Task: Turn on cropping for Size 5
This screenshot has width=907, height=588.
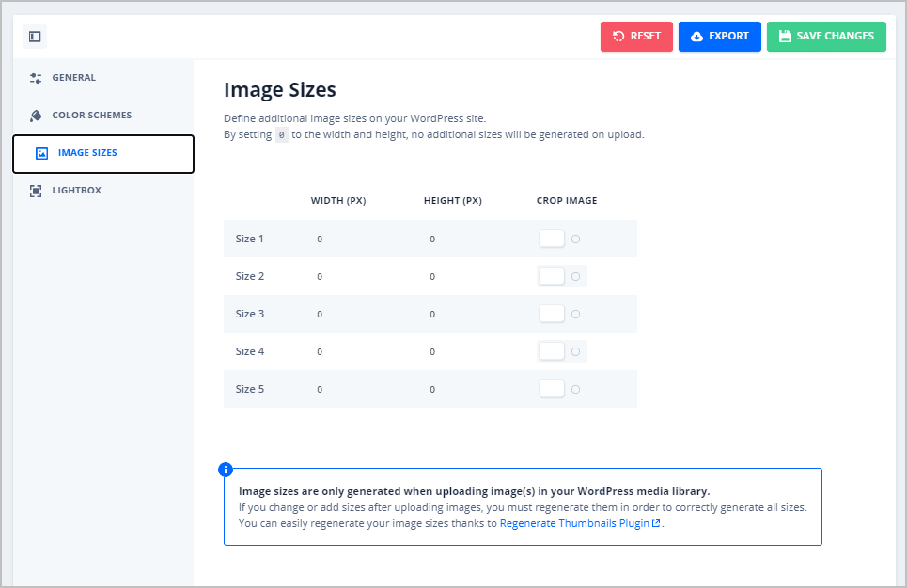Action: (x=552, y=388)
